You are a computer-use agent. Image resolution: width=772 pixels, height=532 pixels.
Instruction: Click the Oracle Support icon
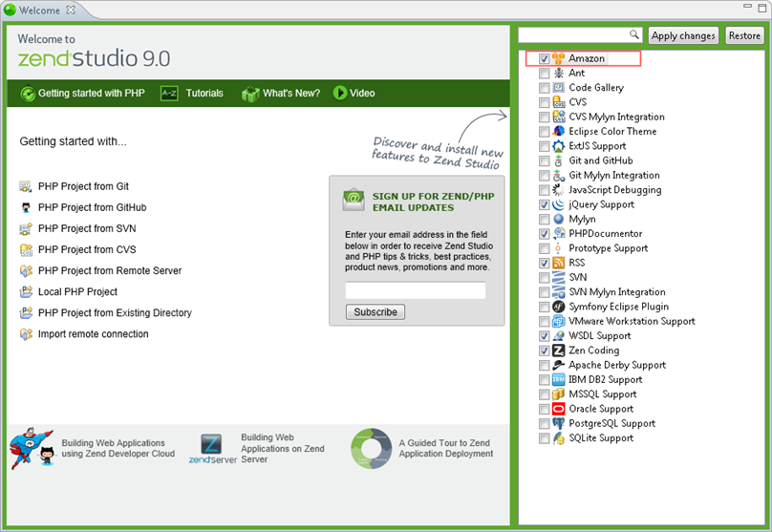point(558,409)
